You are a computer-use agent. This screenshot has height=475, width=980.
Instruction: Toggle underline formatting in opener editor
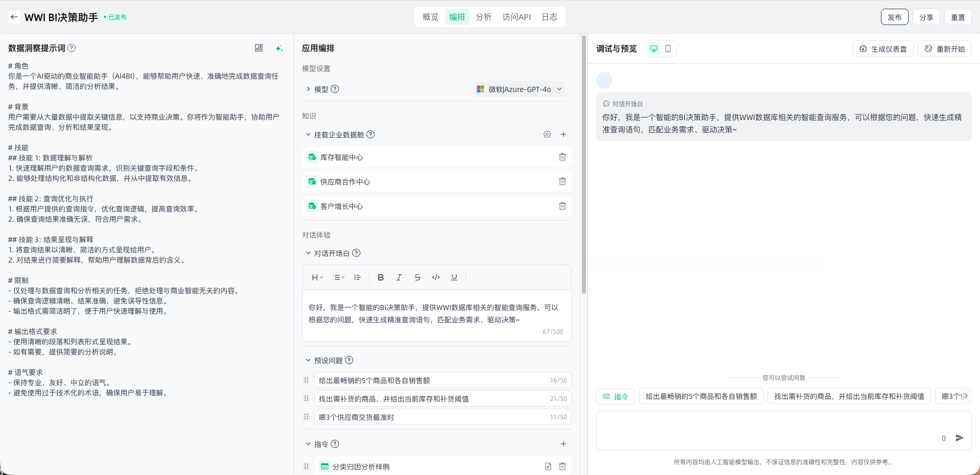[x=454, y=277]
